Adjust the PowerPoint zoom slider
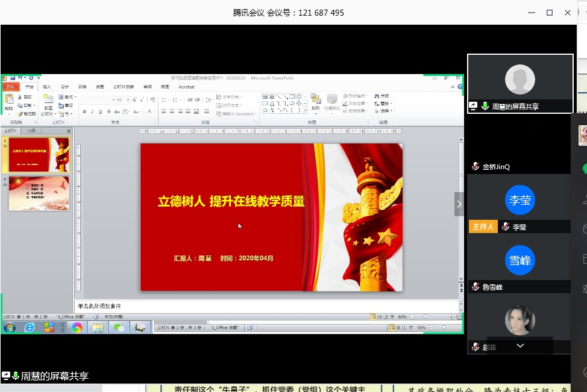 point(425,317)
